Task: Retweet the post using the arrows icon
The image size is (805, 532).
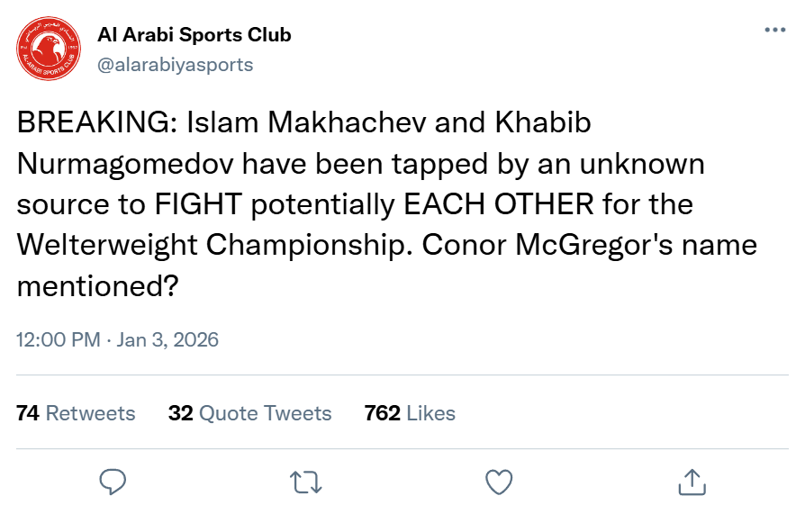Action: (x=305, y=482)
